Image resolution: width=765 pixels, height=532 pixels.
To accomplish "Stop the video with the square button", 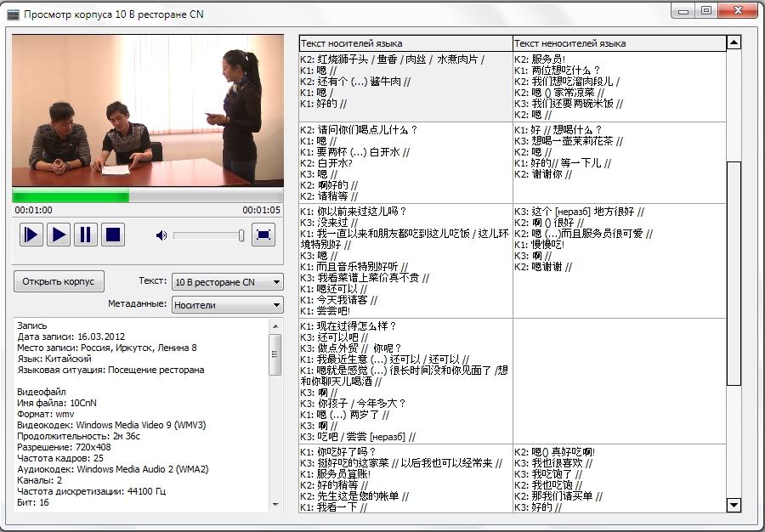I will (x=113, y=235).
